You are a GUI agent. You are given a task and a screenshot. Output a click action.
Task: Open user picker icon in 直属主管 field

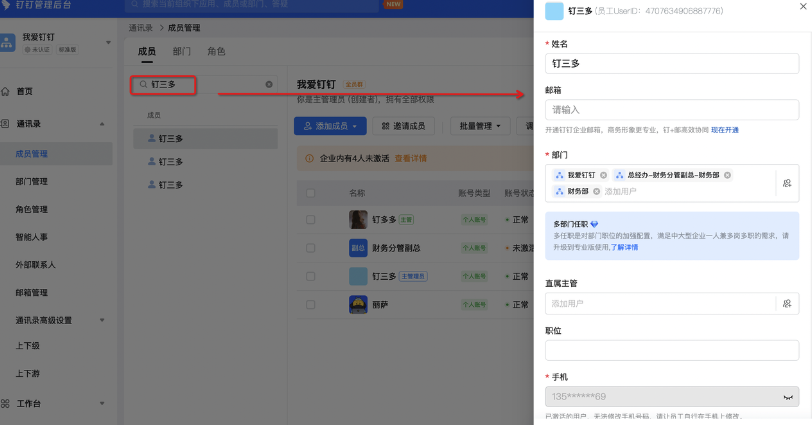787,303
